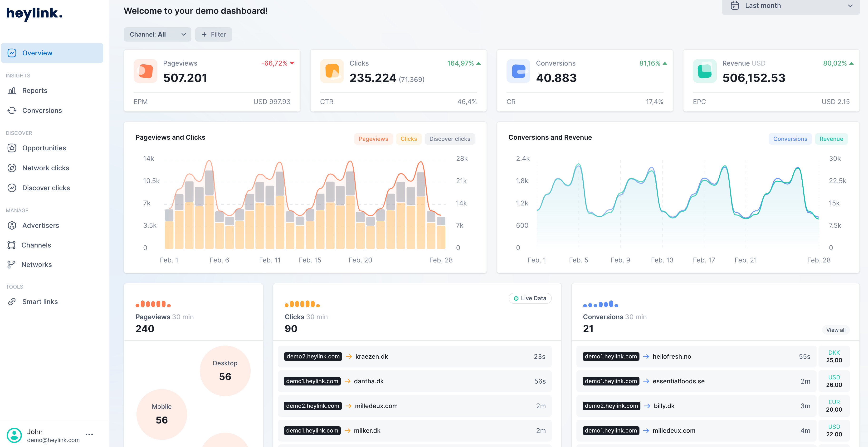Click the Advertisers person icon

click(12, 226)
